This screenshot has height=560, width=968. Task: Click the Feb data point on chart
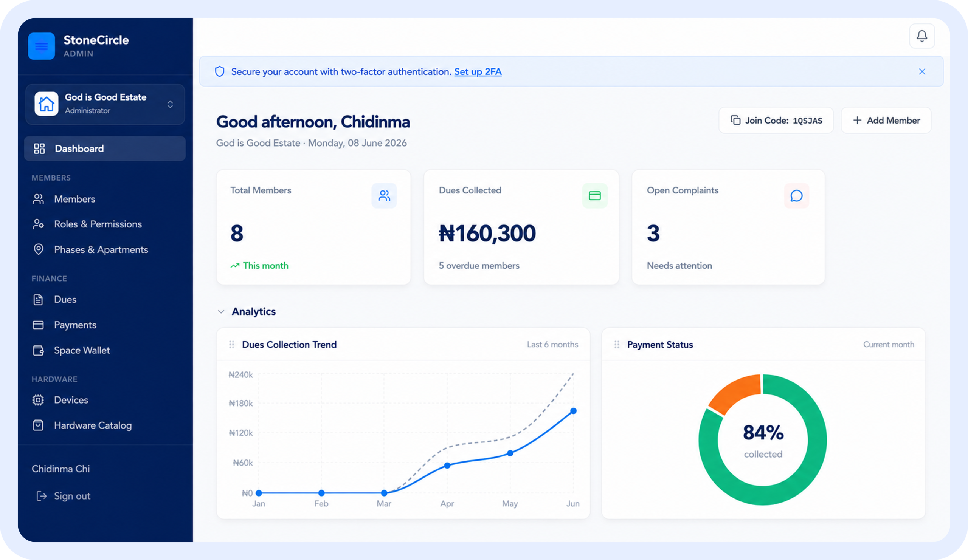point(321,493)
